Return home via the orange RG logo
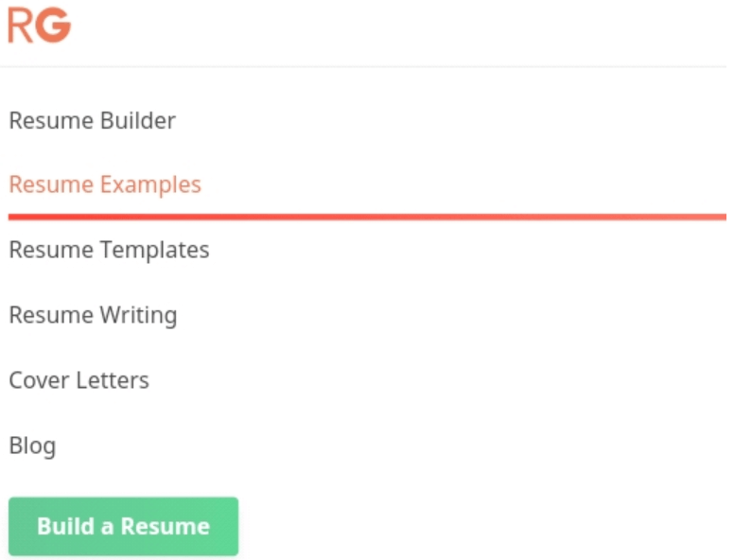752x560 pixels. (x=40, y=25)
